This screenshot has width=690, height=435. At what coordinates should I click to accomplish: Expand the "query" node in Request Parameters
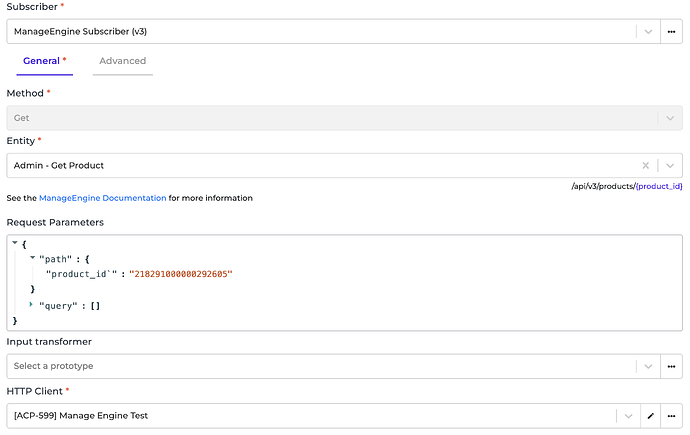pyautogui.click(x=31, y=304)
